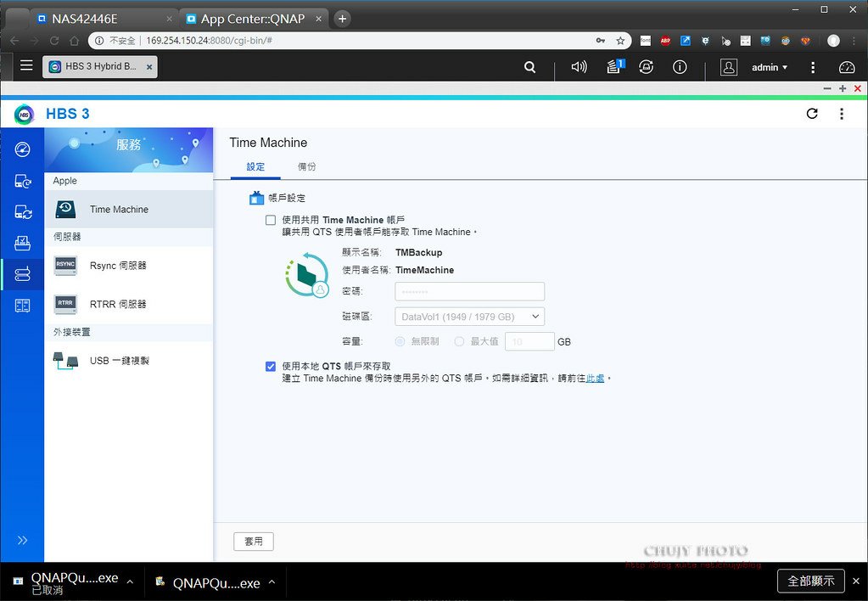This screenshot has width=868, height=601.
Task: Open Storage Spaces sidebar icon
Action: click(22, 306)
